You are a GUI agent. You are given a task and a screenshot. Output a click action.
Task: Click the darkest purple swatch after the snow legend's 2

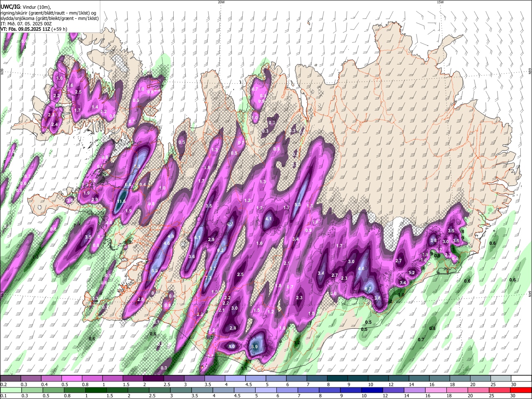pyautogui.click(x=153, y=379)
